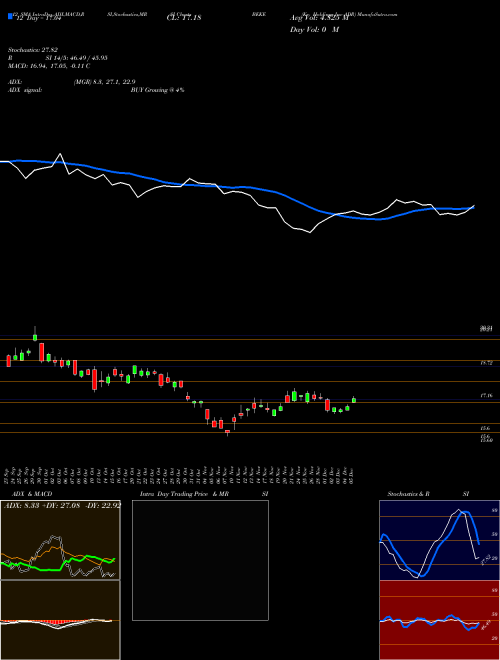Viewport: 500px width, 660px height.
Task: Click the lowest red candle at chart bottom
Action: click(x=228, y=431)
